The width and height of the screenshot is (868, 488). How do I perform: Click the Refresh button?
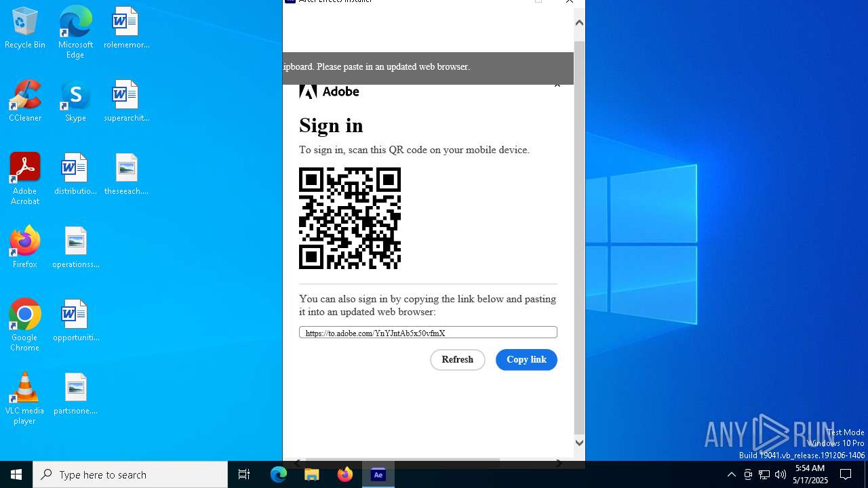pyautogui.click(x=458, y=360)
